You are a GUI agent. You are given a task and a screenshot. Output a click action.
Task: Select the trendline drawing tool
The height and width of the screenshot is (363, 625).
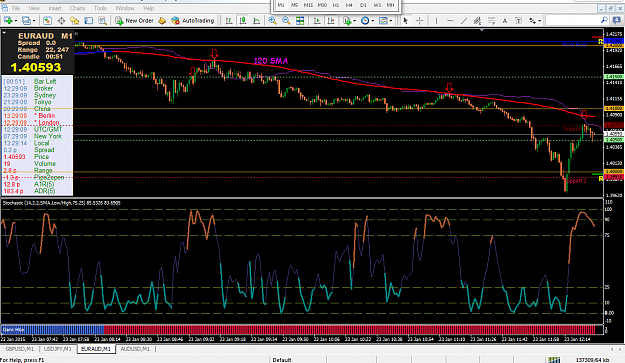[x=464, y=21]
